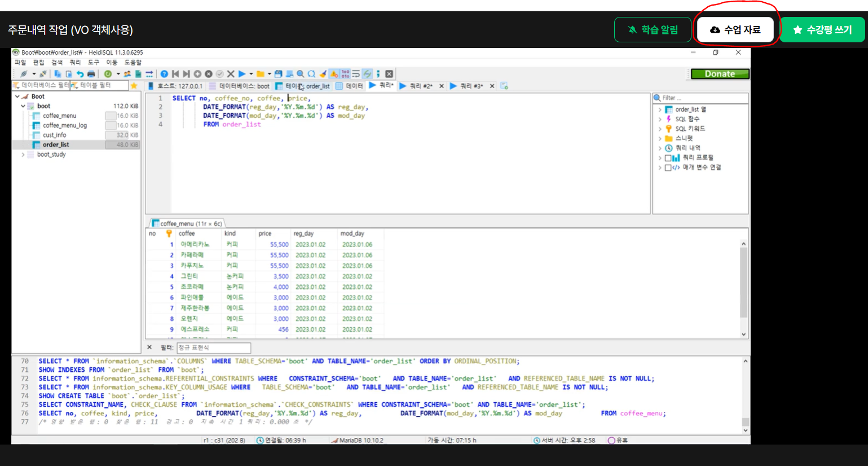Jump to first row using toolbar arrow
This screenshot has width=868, height=466.
tap(175, 74)
